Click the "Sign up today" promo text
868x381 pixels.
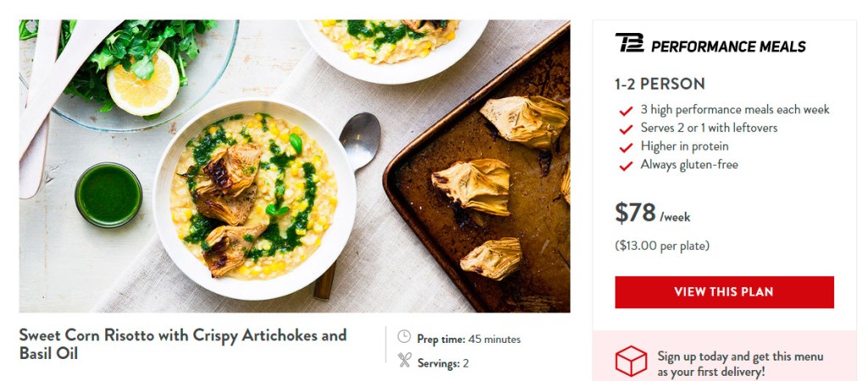tap(740, 363)
